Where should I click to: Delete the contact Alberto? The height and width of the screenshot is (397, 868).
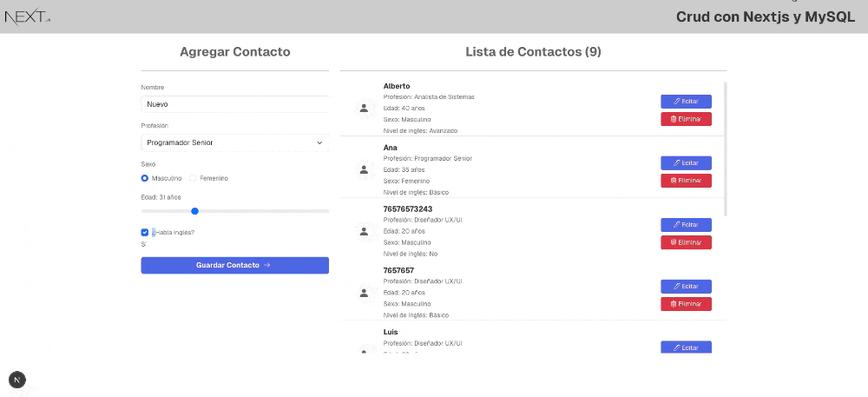686,119
